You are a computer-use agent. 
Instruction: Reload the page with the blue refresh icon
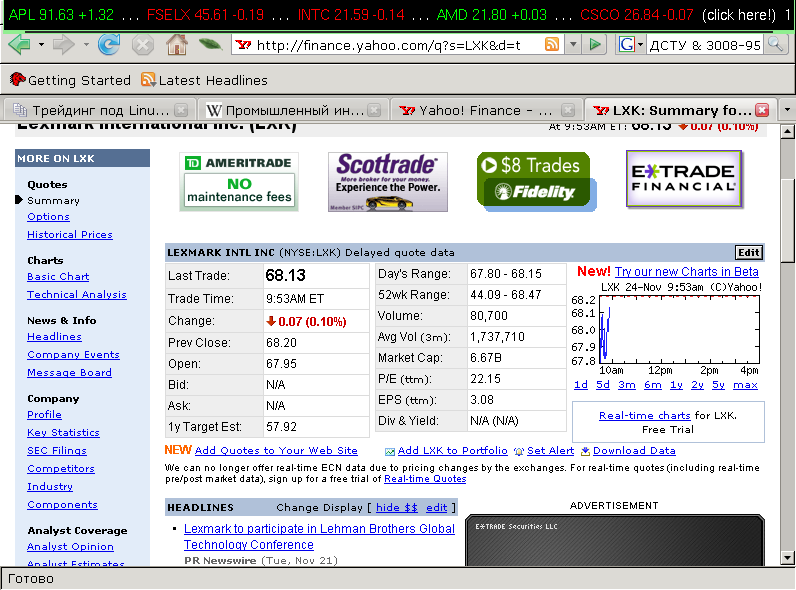(109, 45)
